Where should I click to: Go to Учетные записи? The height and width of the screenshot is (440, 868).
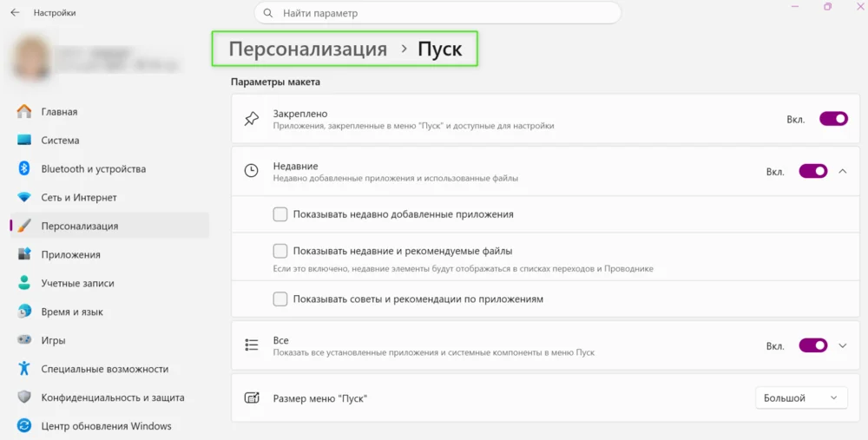tap(109, 284)
